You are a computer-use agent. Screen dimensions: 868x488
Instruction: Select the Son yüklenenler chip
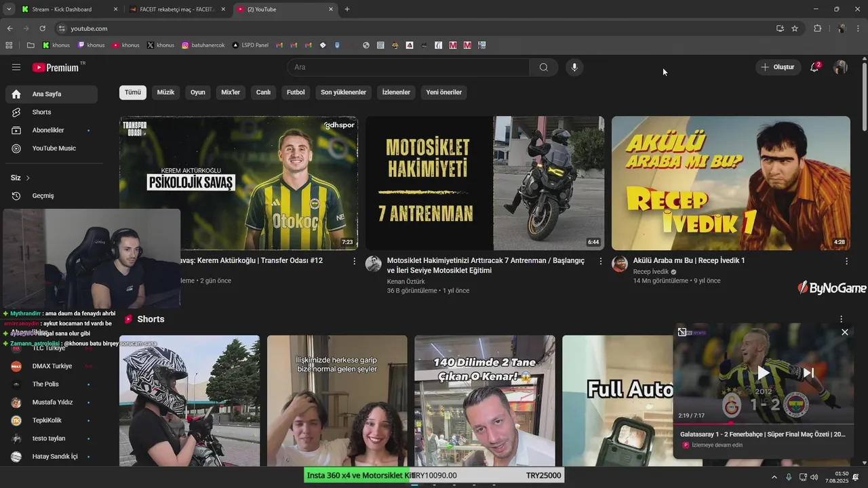(x=344, y=92)
